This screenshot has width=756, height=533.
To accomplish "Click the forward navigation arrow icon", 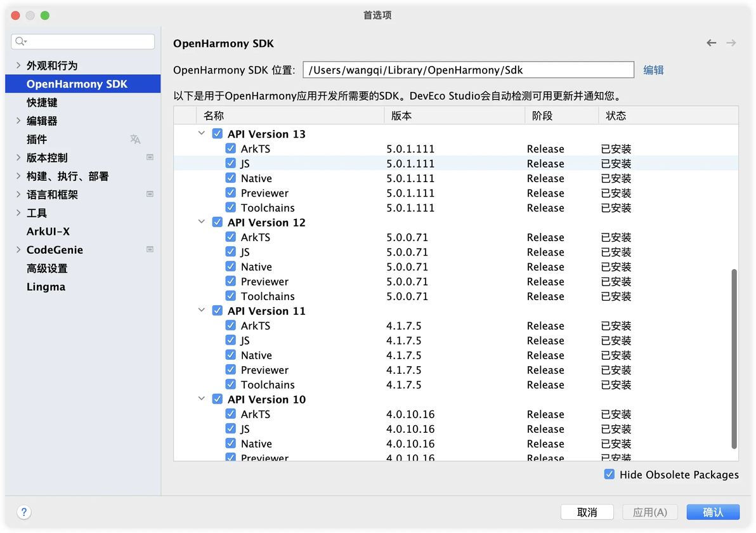I will pos(731,43).
